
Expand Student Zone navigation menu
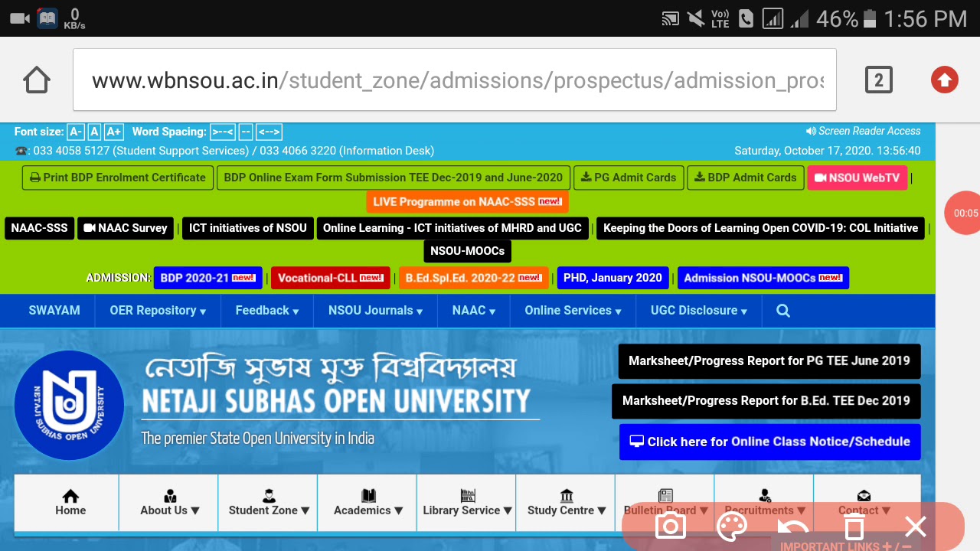tap(269, 502)
